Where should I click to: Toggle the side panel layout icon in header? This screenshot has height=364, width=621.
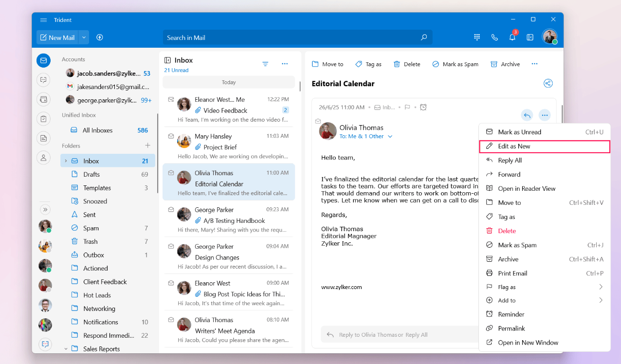point(530,37)
